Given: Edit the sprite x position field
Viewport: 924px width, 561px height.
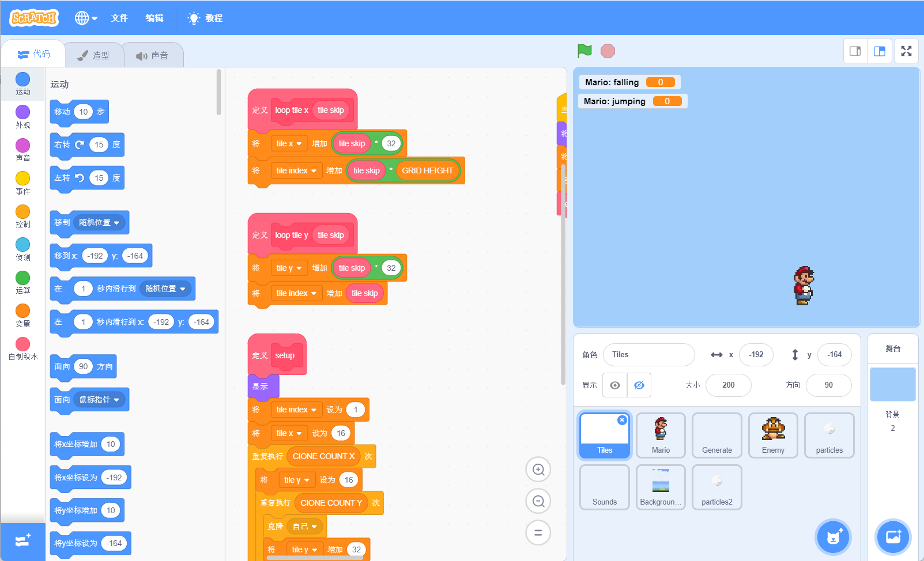Looking at the screenshot, I should coord(756,355).
